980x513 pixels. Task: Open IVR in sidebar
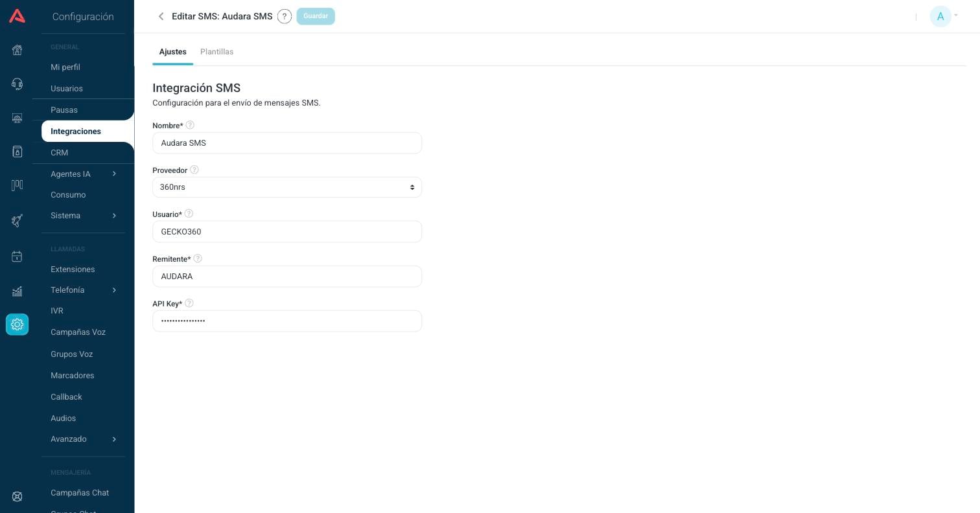click(57, 311)
